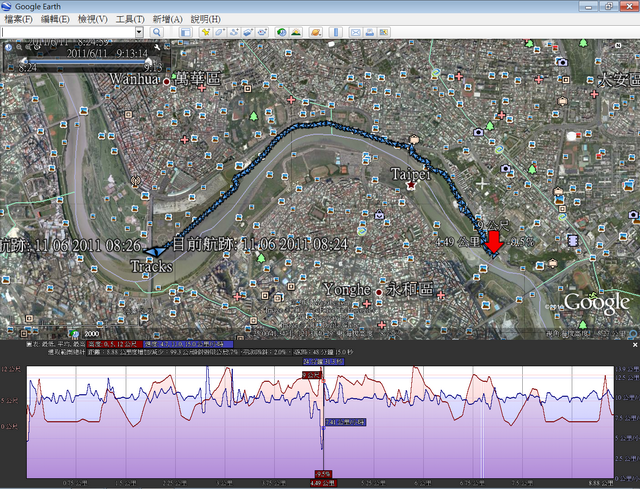Open the 檔案(F) menu
The height and width of the screenshot is (489, 640).
pos(18,19)
